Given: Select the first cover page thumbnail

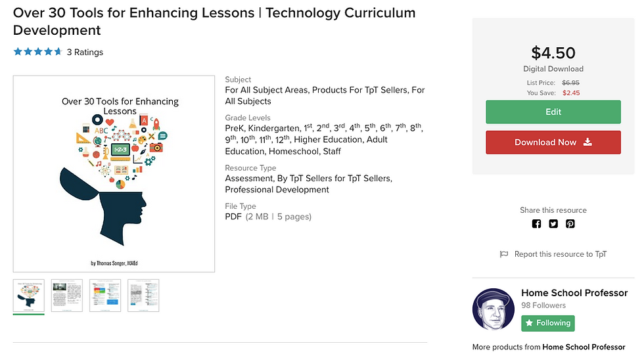Looking at the screenshot, I should (29, 296).
